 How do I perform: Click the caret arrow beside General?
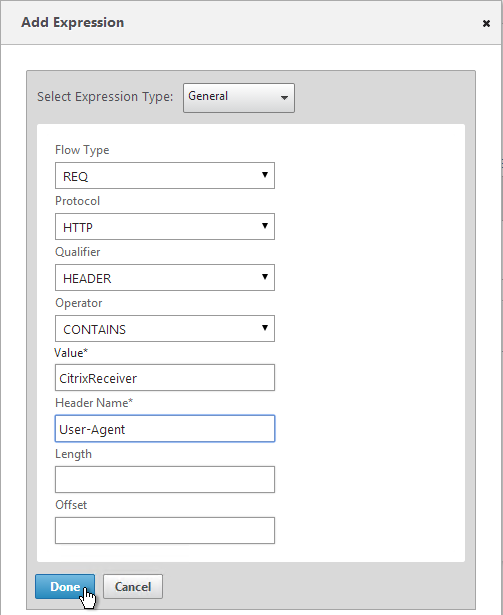click(284, 98)
